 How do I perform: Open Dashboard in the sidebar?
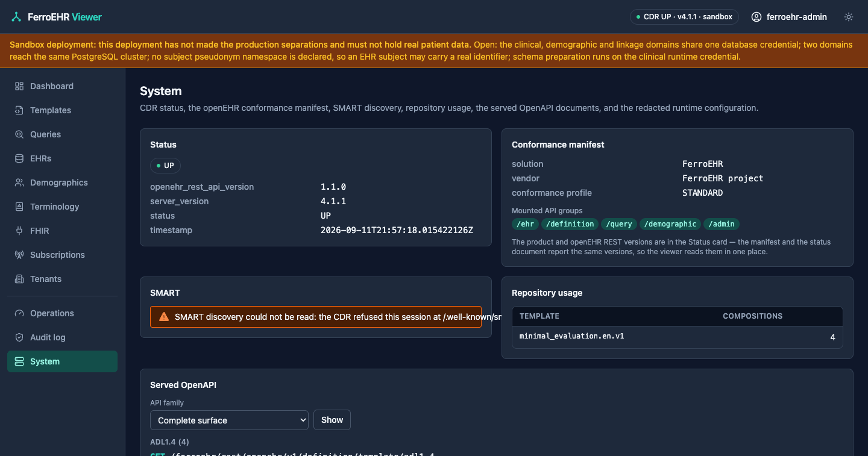pyautogui.click(x=62, y=86)
